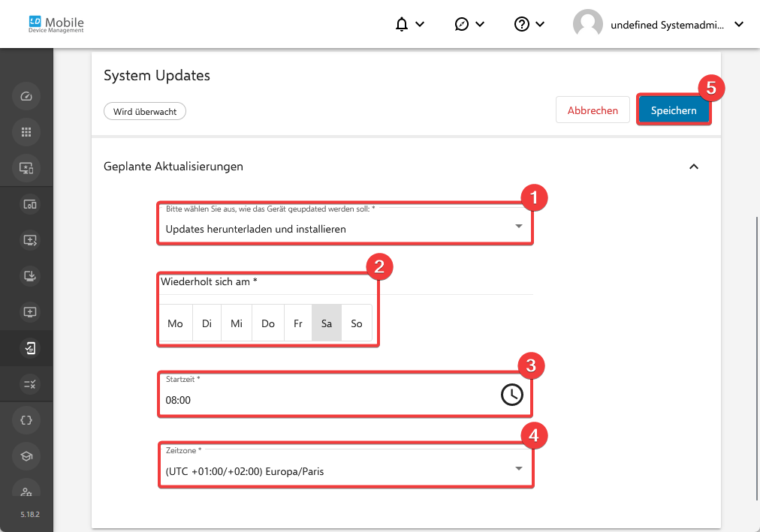Viewport: 760px width, 532px height.
Task: Collapse the Geplante Aktualisierungen section
Action: (694, 167)
